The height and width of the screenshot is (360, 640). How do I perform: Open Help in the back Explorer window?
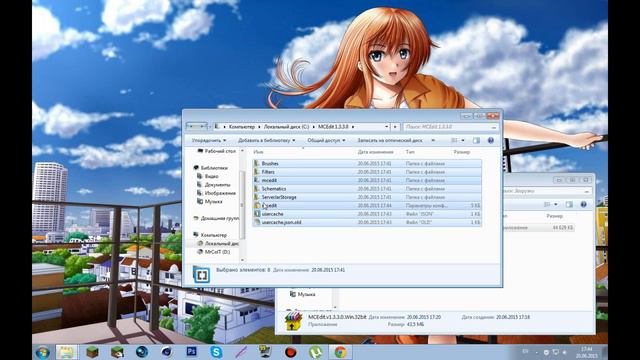point(583,204)
